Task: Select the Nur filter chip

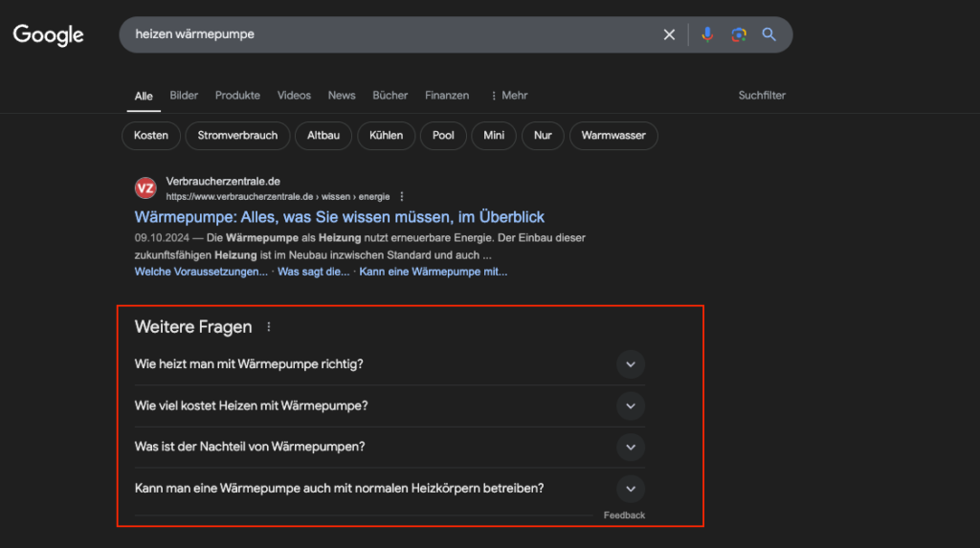Action: click(543, 136)
